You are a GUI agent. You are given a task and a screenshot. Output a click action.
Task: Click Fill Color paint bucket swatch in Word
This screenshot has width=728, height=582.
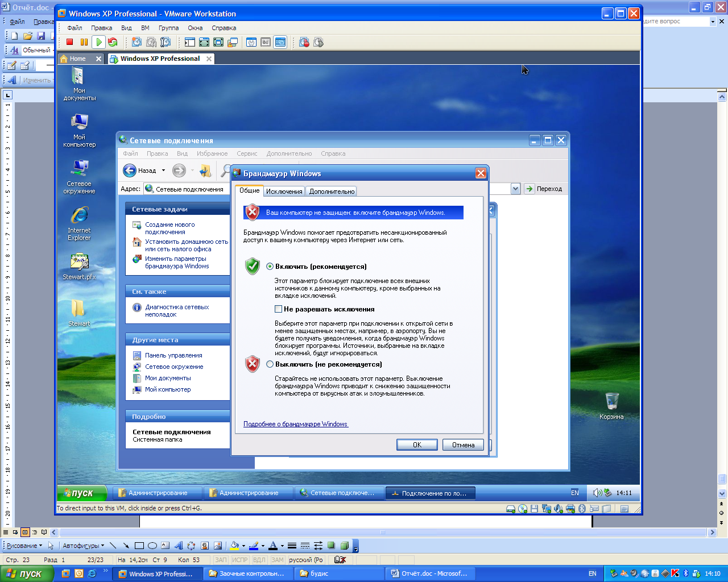point(234,546)
